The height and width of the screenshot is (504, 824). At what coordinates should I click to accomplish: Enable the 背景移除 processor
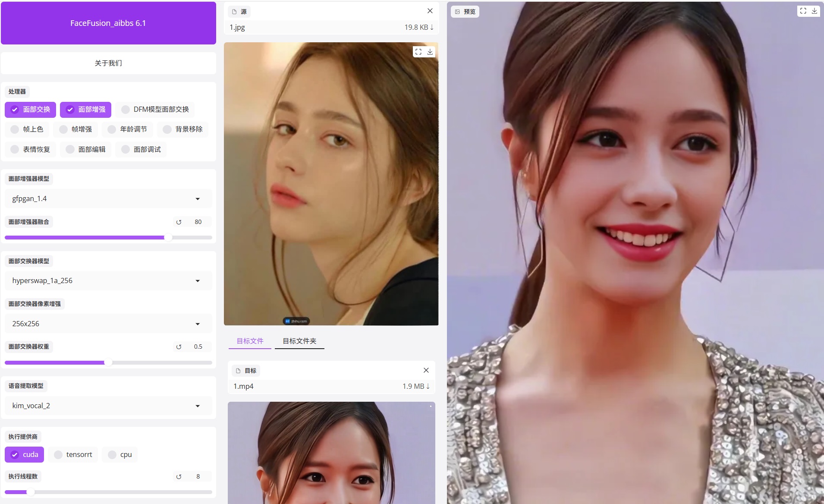click(183, 129)
